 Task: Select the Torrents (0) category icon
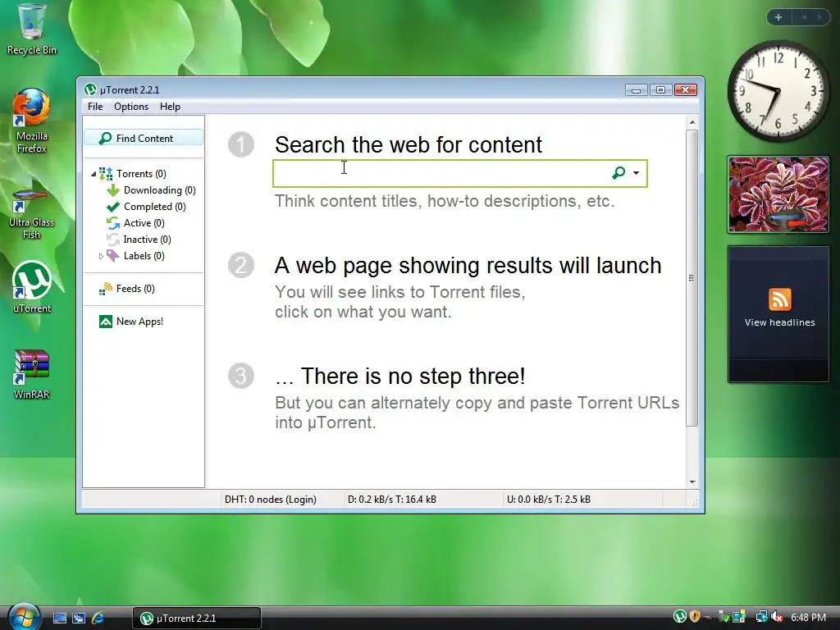106,174
